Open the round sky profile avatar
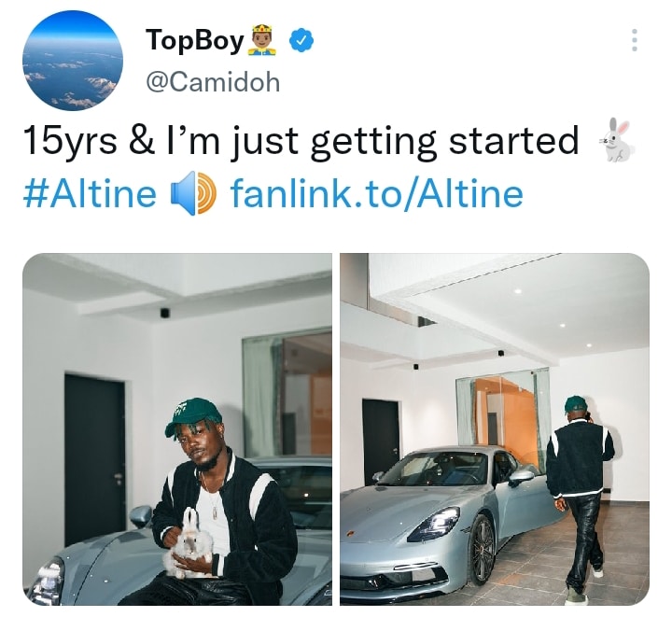The image size is (672, 631). click(73, 61)
